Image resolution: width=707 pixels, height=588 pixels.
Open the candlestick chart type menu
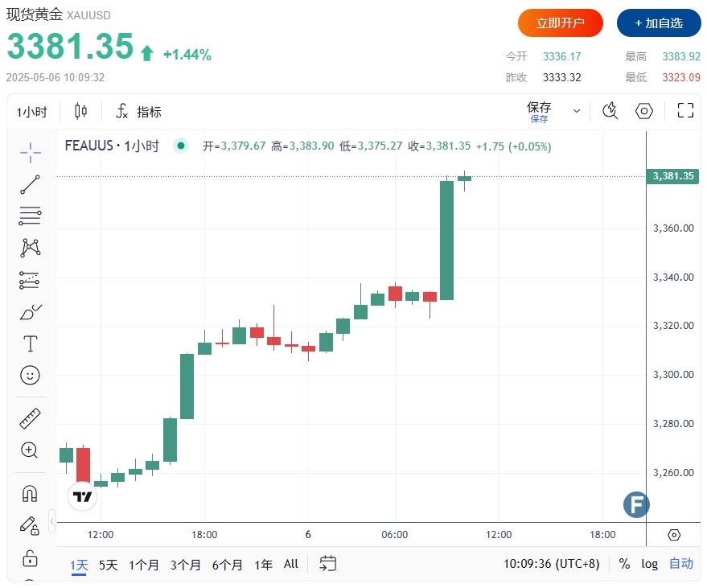[x=80, y=111]
